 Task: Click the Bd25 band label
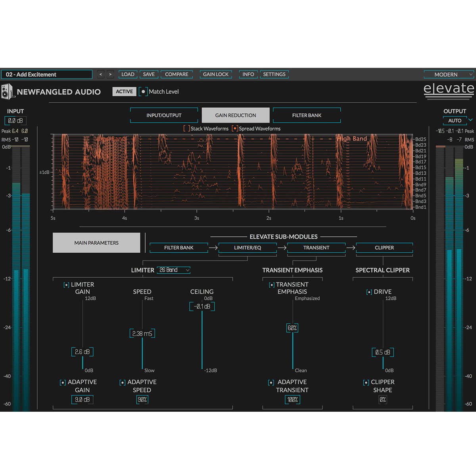(420, 139)
